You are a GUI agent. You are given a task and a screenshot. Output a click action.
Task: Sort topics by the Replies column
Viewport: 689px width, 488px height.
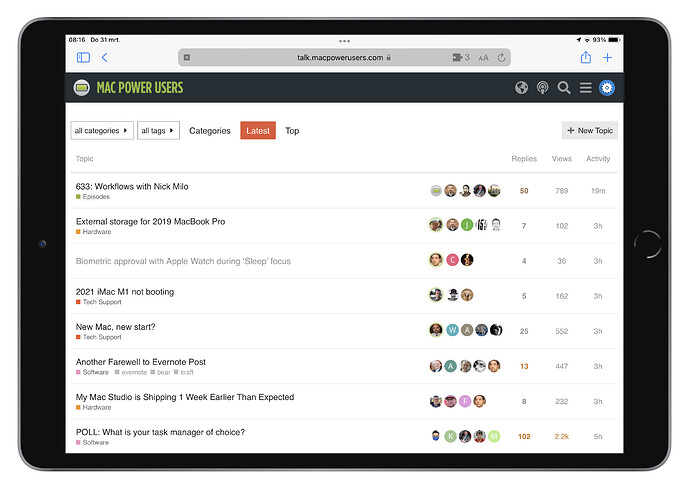pos(524,159)
